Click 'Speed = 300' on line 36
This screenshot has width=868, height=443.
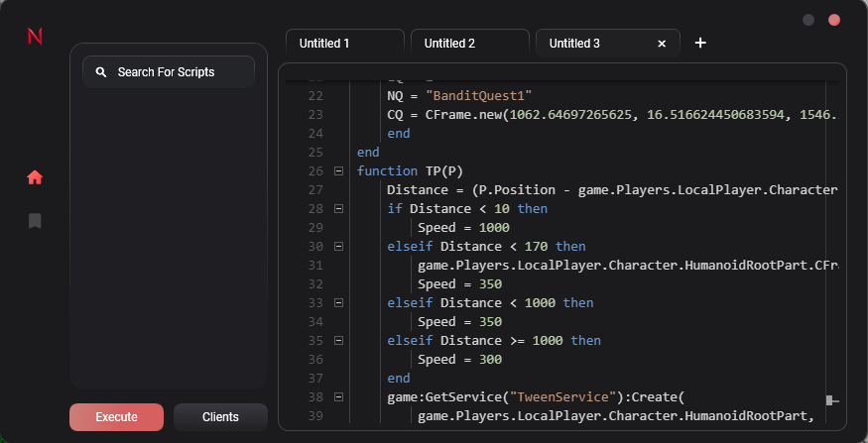459,360
